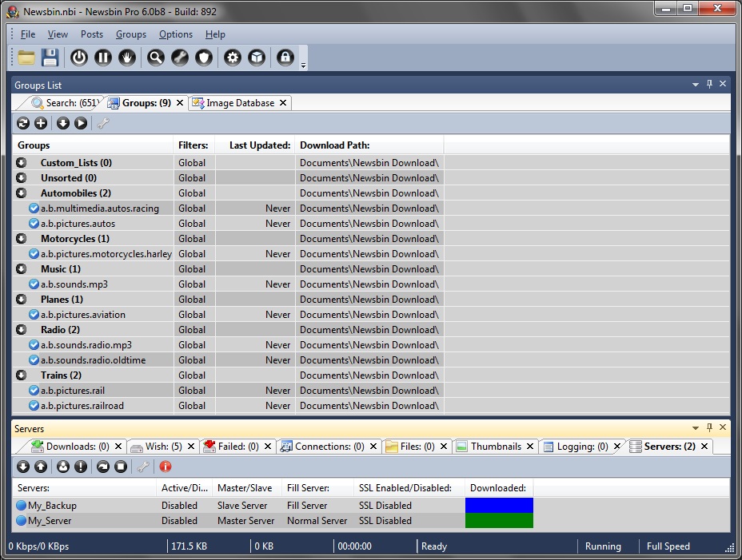
Task: Click the red info icon in Servers toolbar
Action: point(166,467)
